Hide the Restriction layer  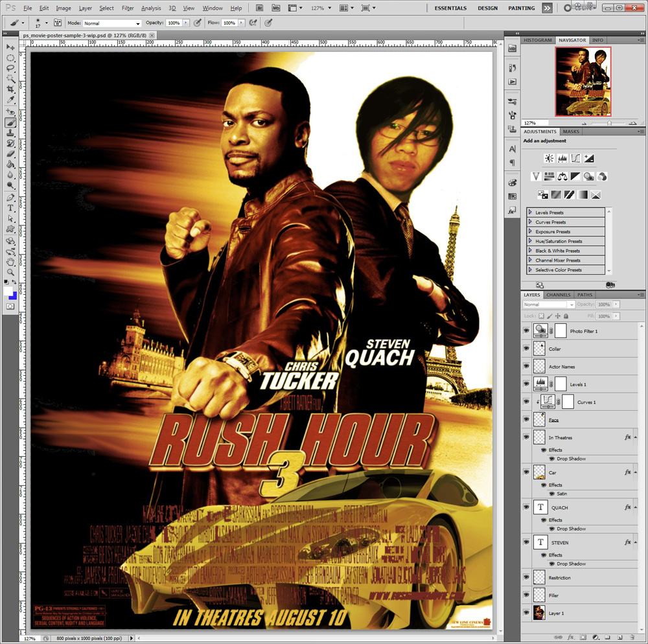point(526,577)
